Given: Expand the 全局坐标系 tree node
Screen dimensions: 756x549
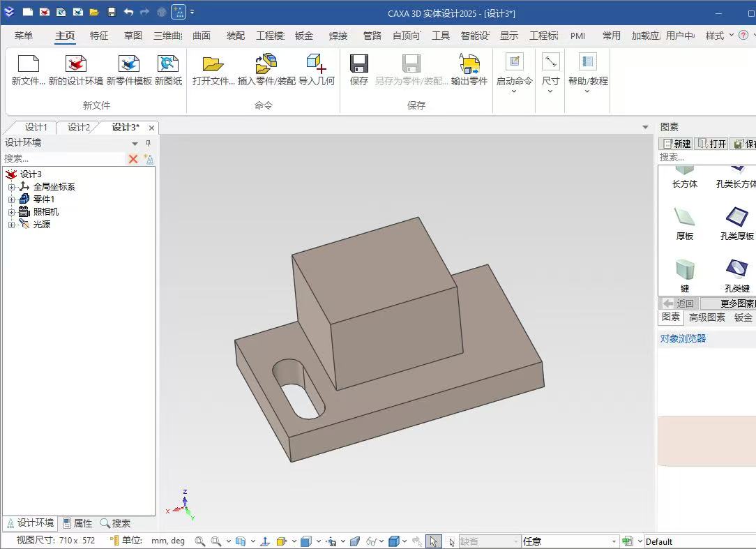Looking at the screenshot, I should click(11, 187).
